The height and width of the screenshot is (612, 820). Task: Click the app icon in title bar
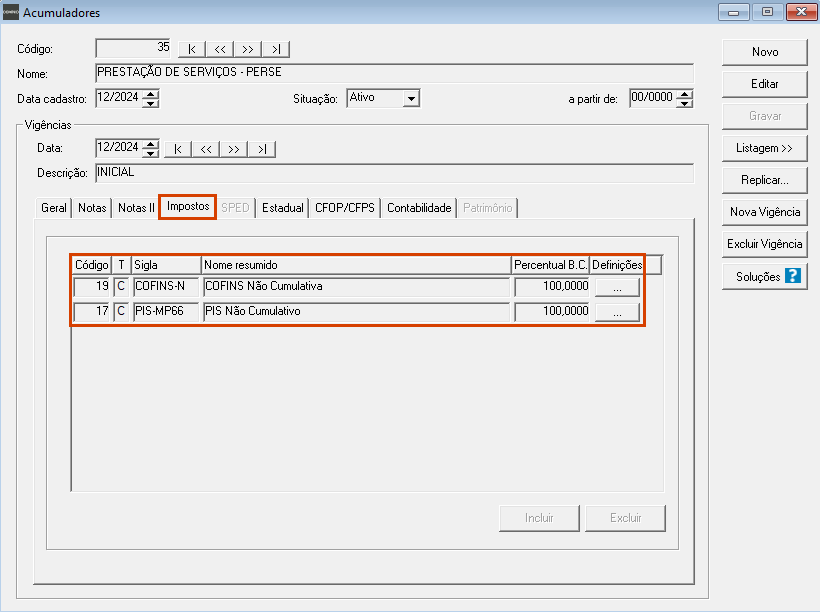(x=10, y=12)
